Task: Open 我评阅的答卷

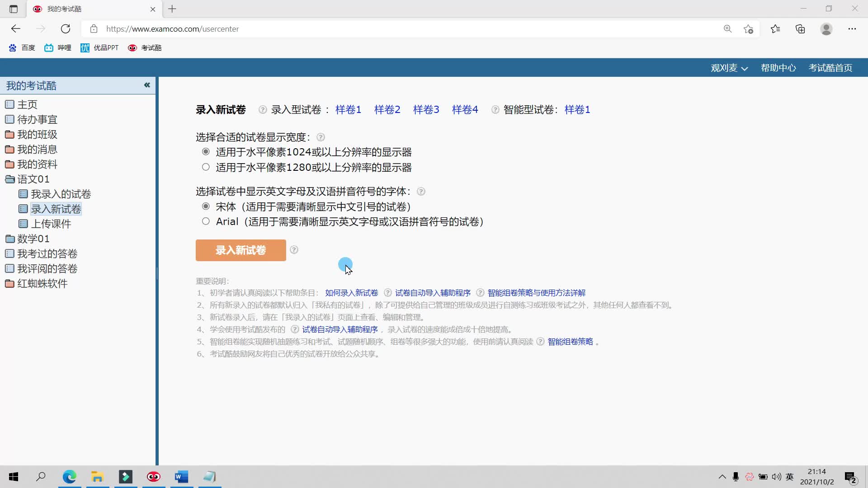Action: point(41,269)
